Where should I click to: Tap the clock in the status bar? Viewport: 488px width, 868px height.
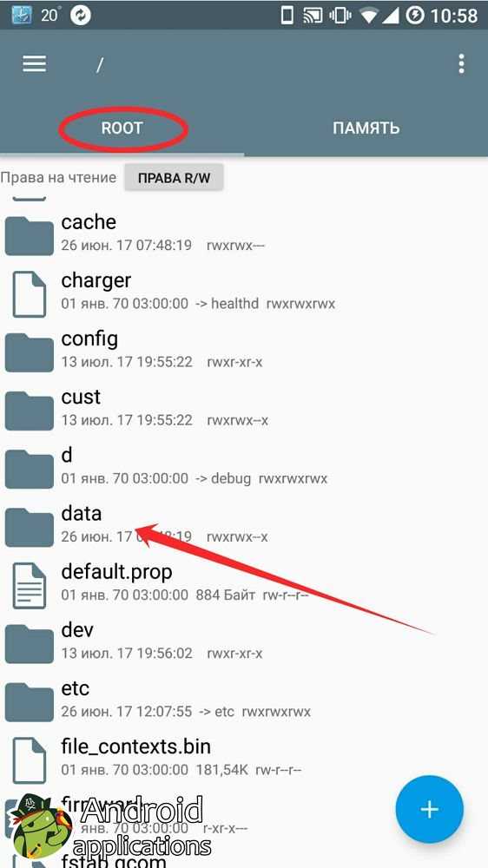[x=453, y=16]
